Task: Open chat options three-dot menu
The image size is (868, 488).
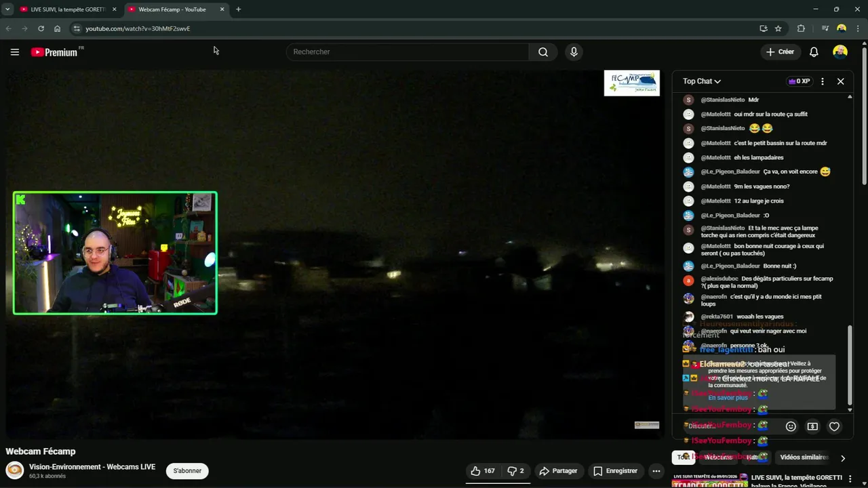Action: [x=823, y=81]
